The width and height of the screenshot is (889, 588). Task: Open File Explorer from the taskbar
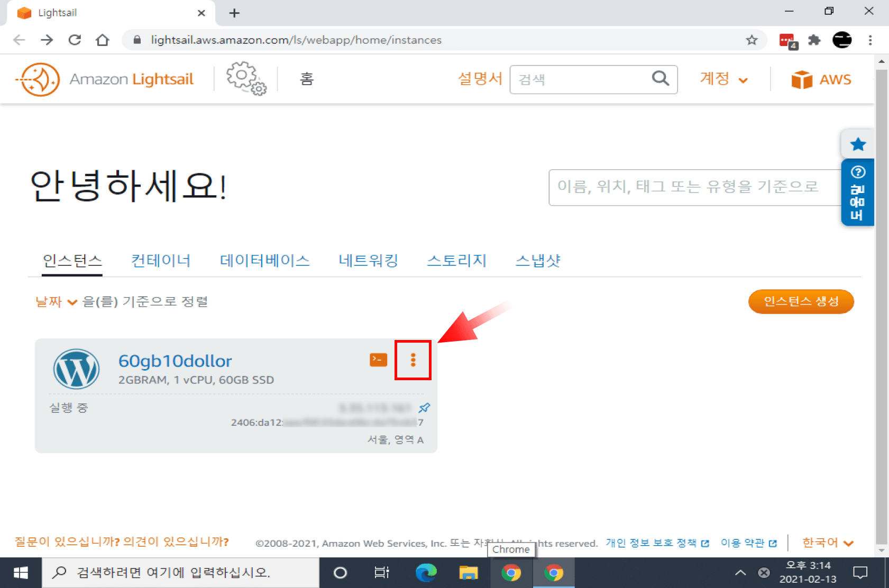coord(469,573)
